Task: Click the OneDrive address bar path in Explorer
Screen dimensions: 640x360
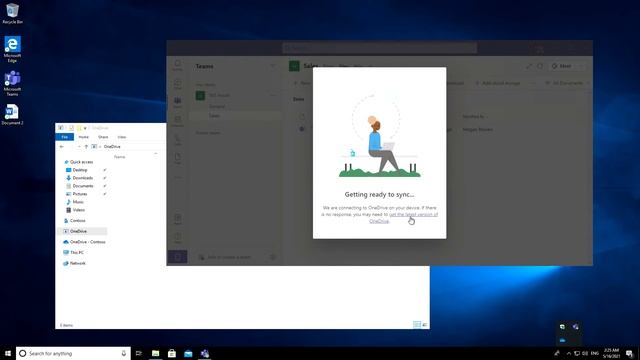Action: tap(112, 147)
